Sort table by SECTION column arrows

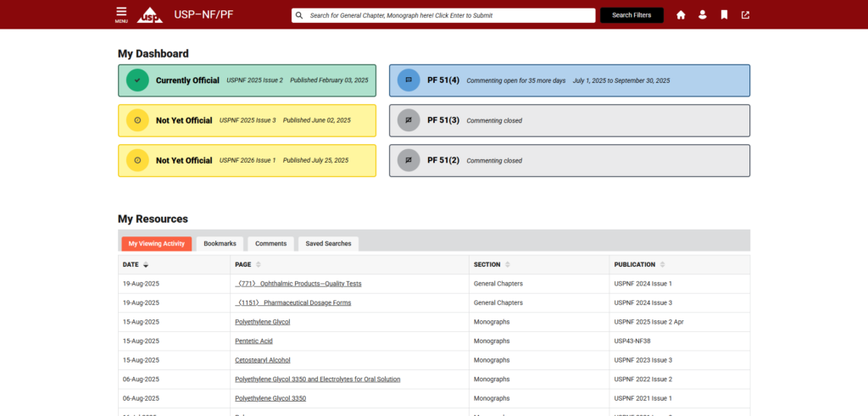(508, 265)
